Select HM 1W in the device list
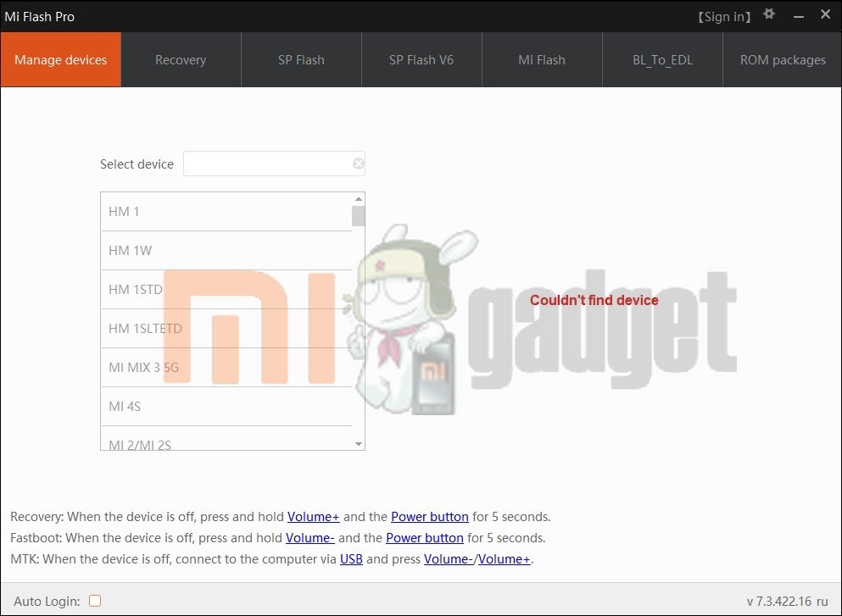842x616 pixels. 226,251
